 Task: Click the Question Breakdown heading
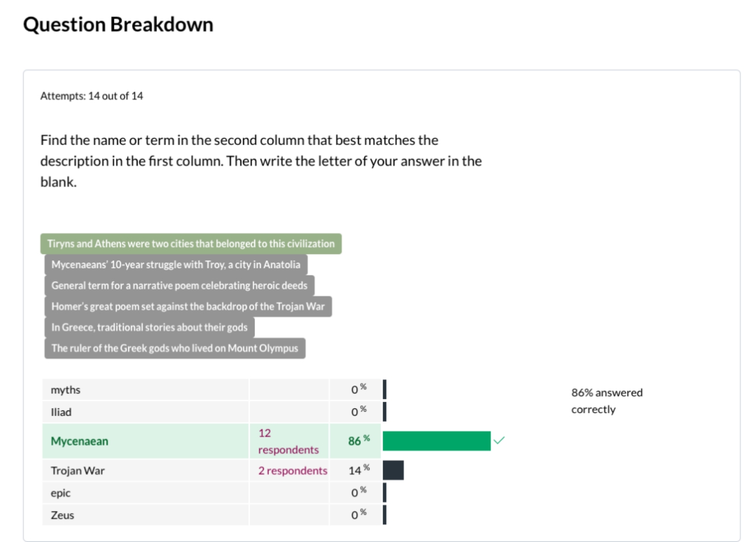click(x=118, y=25)
